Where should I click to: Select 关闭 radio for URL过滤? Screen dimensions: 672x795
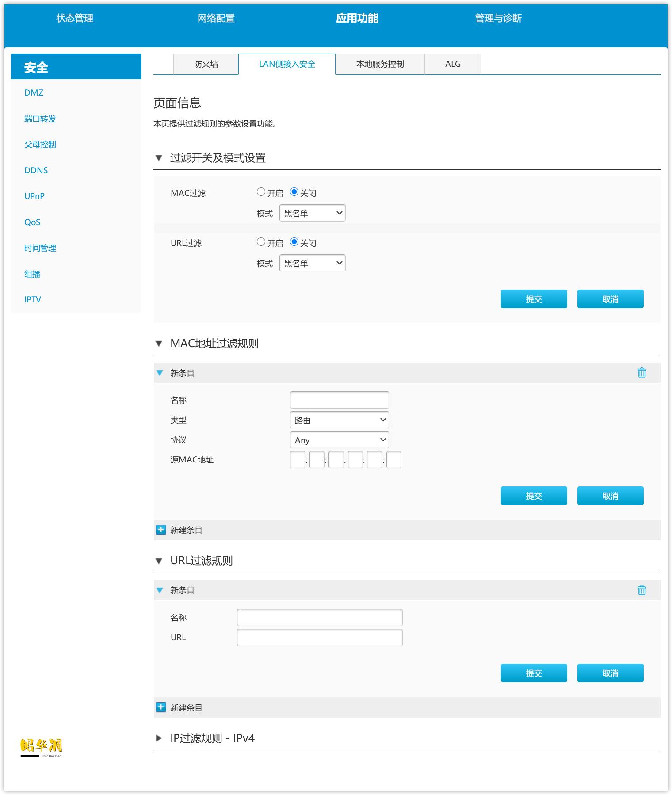[x=294, y=242]
